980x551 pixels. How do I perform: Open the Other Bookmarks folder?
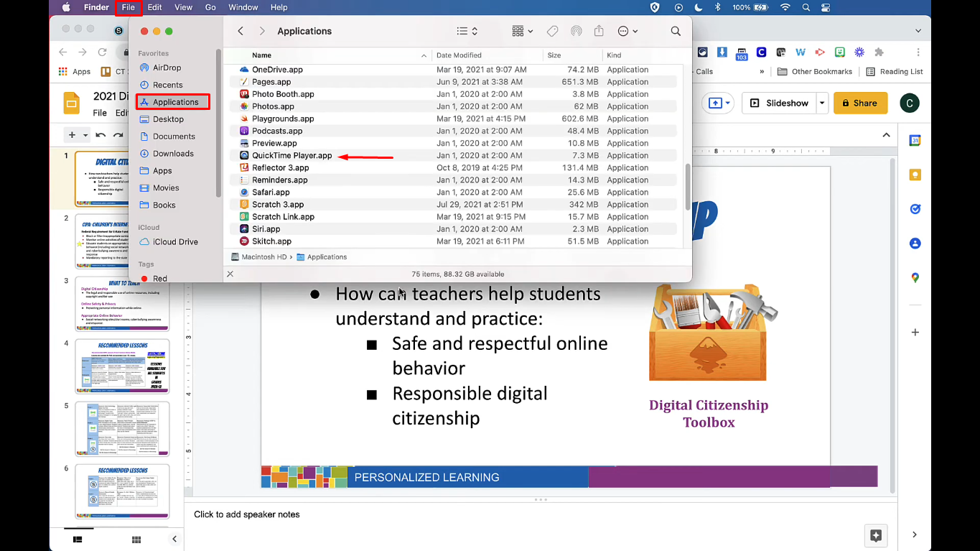(x=816, y=72)
